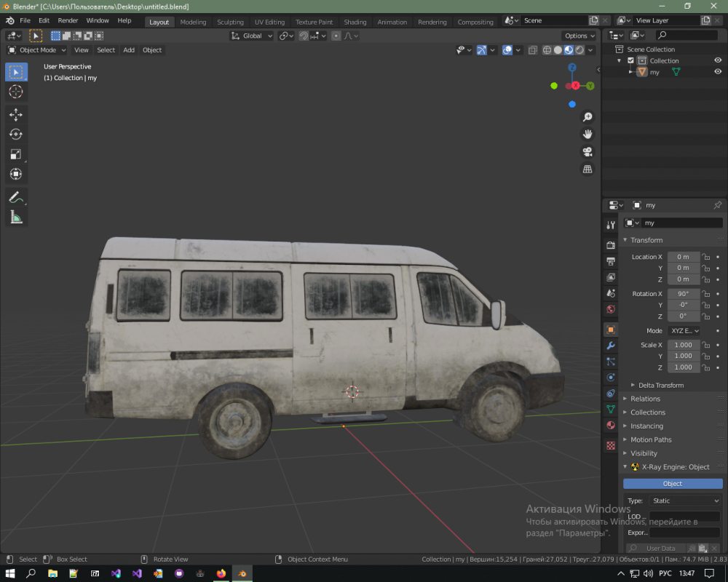This screenshot has height=582, width=728.
Task: Open the Options button in header
Action: point(579,36)
